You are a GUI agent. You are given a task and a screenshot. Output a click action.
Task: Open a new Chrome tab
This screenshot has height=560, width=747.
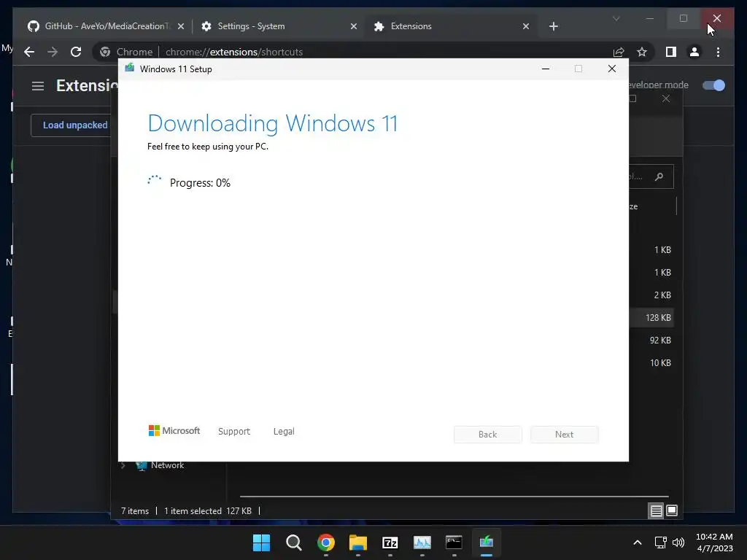click(x=553, y=26)
